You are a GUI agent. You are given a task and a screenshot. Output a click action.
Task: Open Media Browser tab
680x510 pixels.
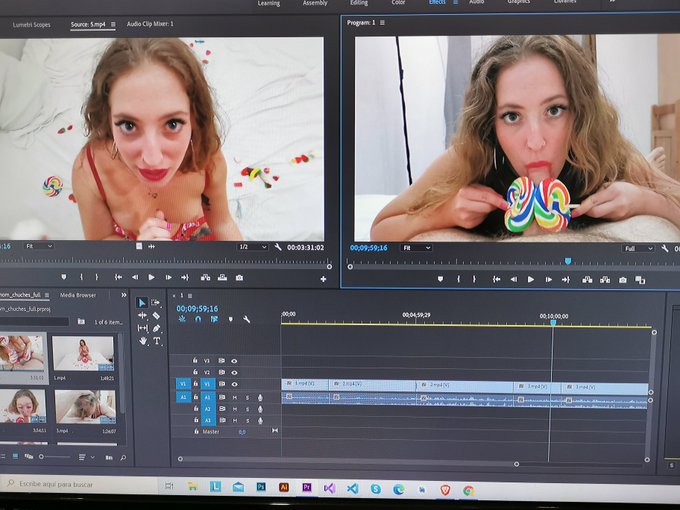coord(78,295)
